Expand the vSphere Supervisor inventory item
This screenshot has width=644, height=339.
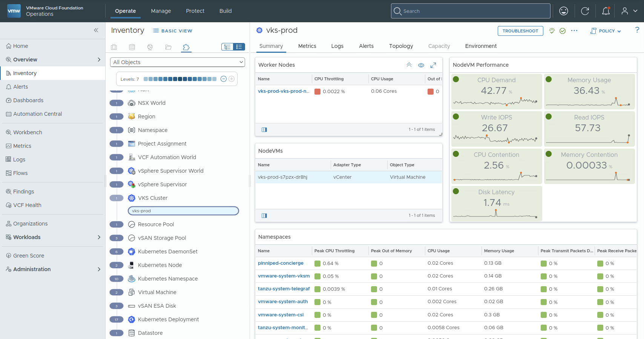[x=117, y=184]
